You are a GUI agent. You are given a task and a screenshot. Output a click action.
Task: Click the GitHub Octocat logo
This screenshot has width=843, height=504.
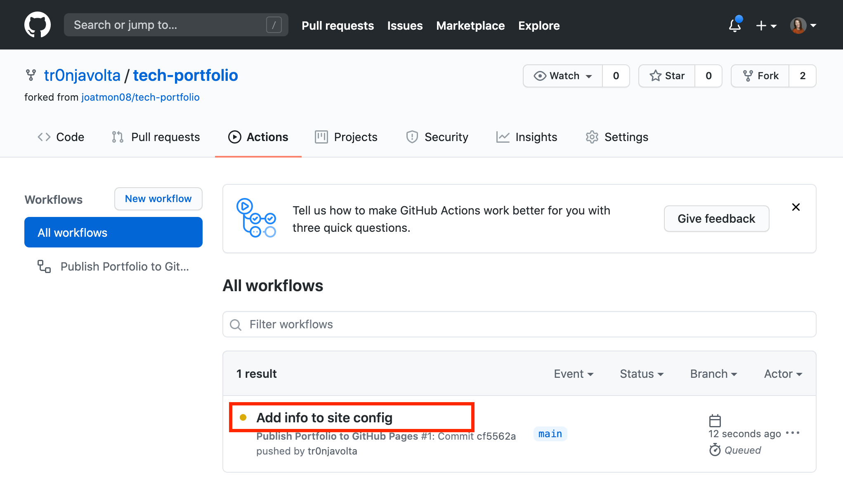point(38,25)
